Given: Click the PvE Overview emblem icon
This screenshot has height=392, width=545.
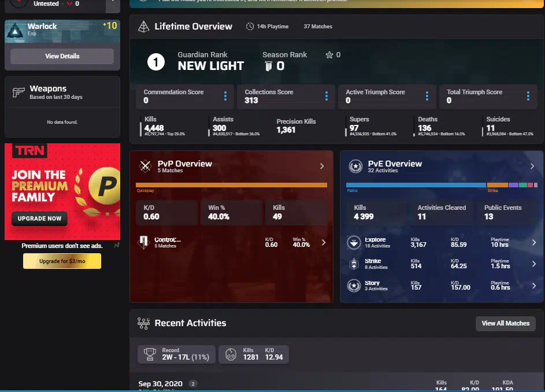Looking at the screenshot, I should pyautogui.click(x=355, y=167).
